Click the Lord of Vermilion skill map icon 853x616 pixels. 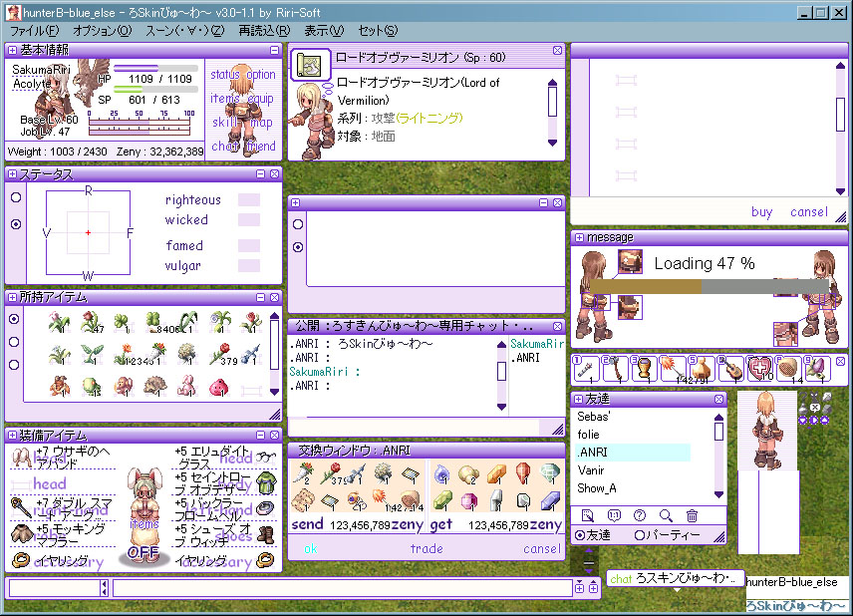point(311,66)
